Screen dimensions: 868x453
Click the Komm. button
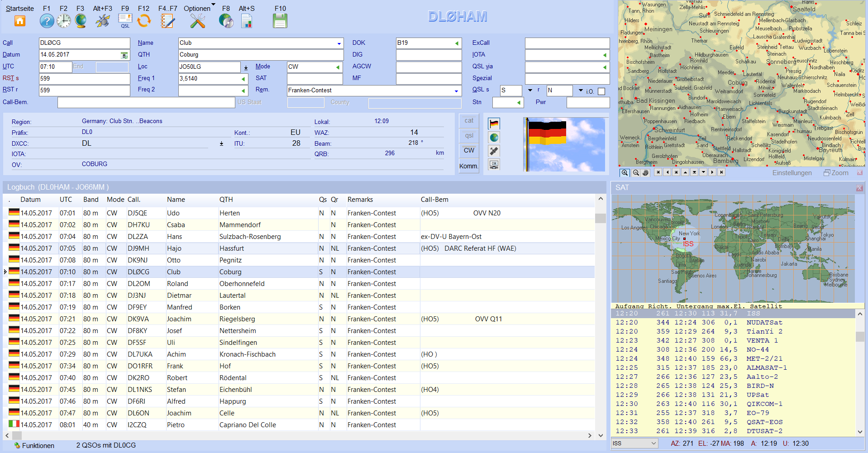469,166
